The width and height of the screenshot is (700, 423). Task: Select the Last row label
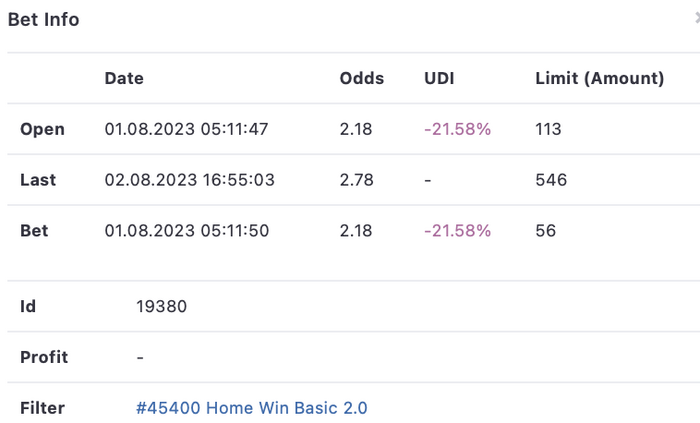pos(38,180)
